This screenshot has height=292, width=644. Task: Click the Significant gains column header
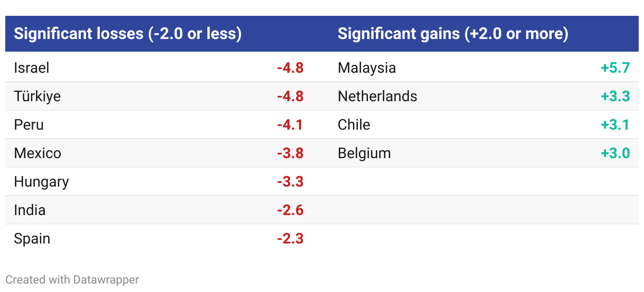(x=453, y=34)
